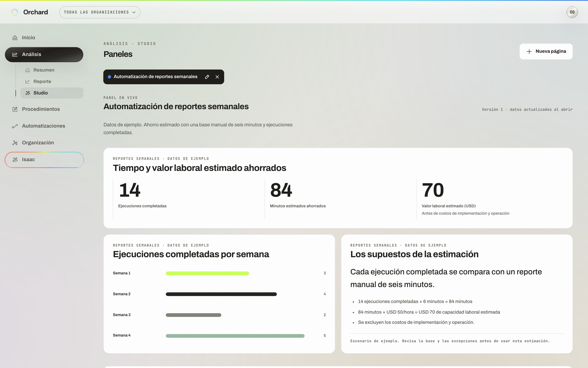Open Automatizaciones in the sidebar

pos(44,126)
